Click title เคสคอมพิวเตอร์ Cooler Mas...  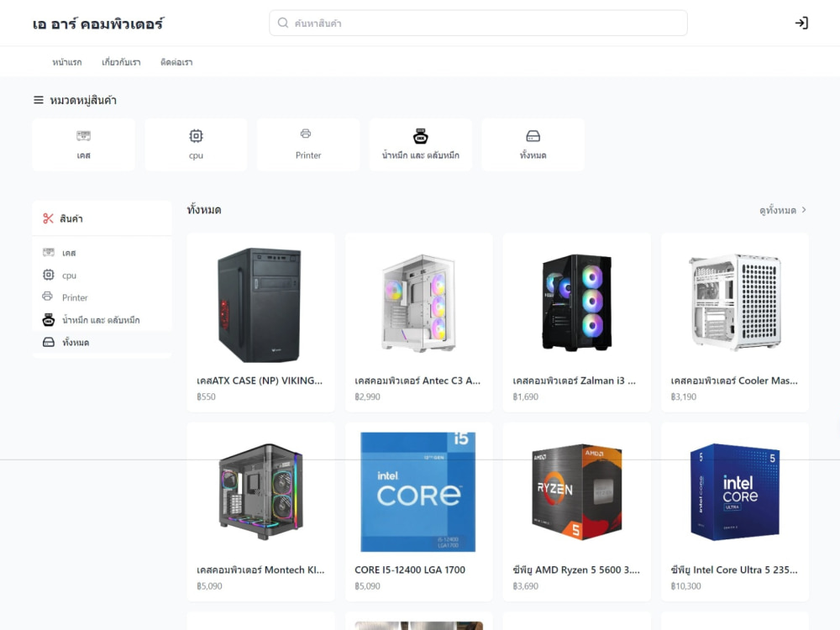coord(734,381)
